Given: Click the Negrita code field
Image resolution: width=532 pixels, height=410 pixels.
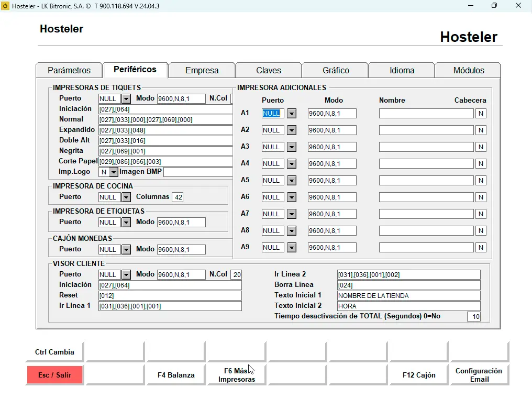Looking at the screenshot, I should coord(165,151).
